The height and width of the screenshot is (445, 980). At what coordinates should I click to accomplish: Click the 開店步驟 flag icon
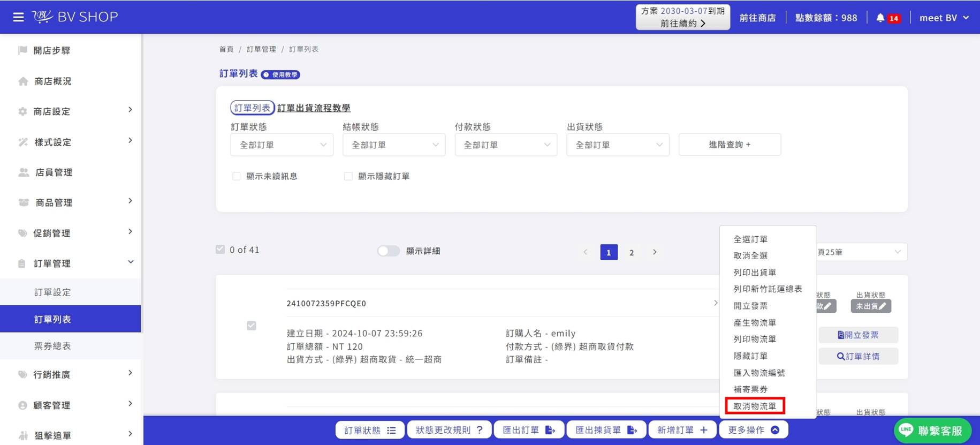click(22, 50)
